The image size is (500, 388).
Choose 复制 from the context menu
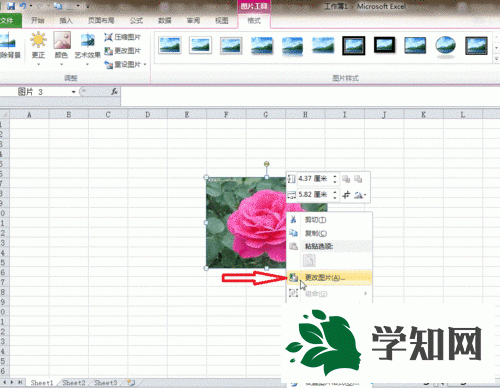(329, 233)
